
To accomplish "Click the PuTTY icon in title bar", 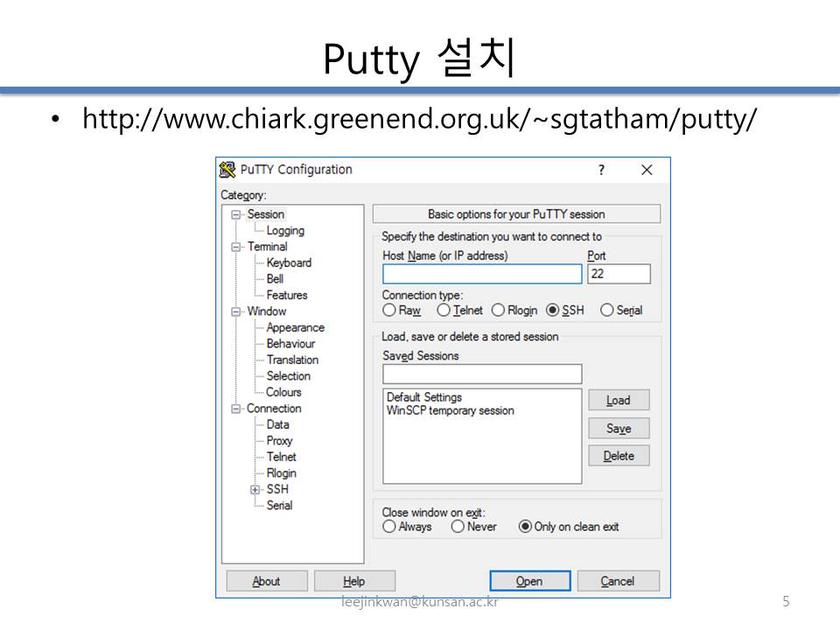I will (x=227, y=170).
